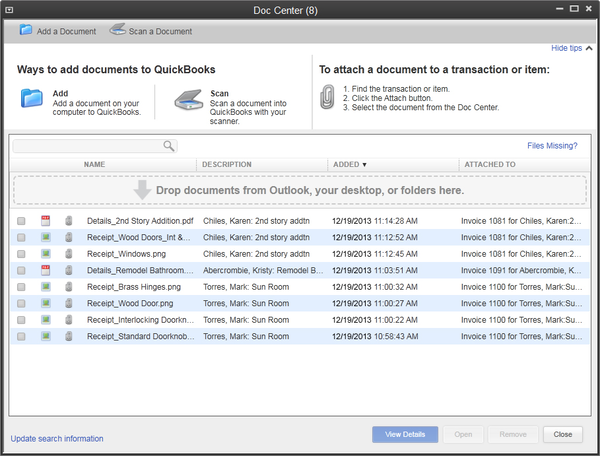
Task: Click Invoice 1091 for Abercrombie attachment text
Action: click(x=521, y=270)
